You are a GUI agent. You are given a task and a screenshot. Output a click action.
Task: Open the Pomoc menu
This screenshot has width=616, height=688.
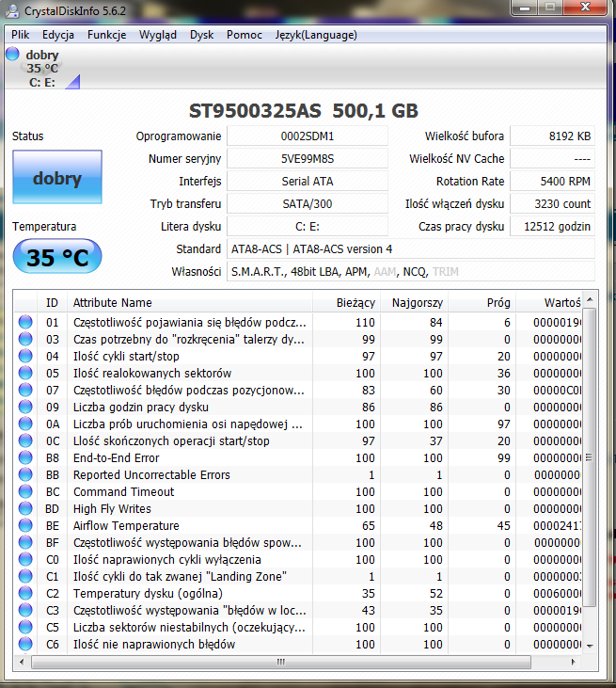[245, 35]
